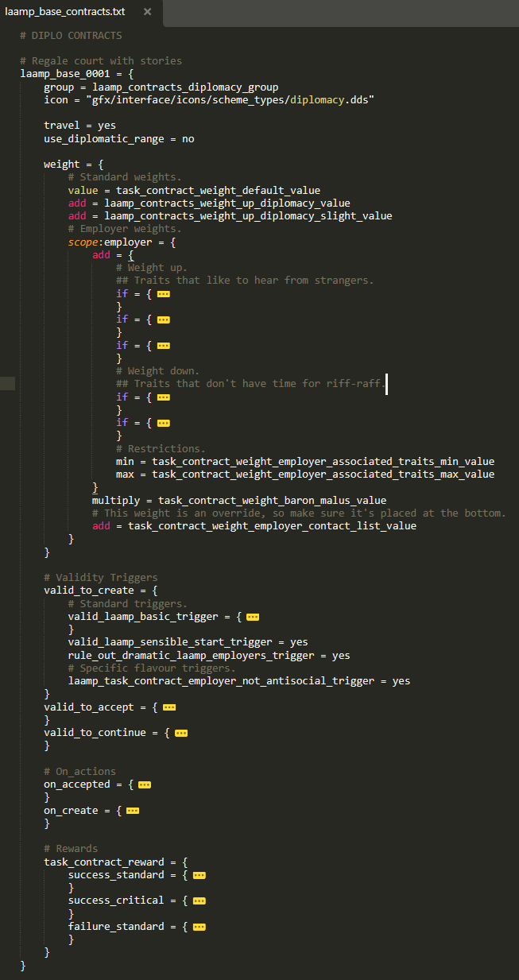Click the 'use_diplomatic_range = no' line

tap(119, 138)
